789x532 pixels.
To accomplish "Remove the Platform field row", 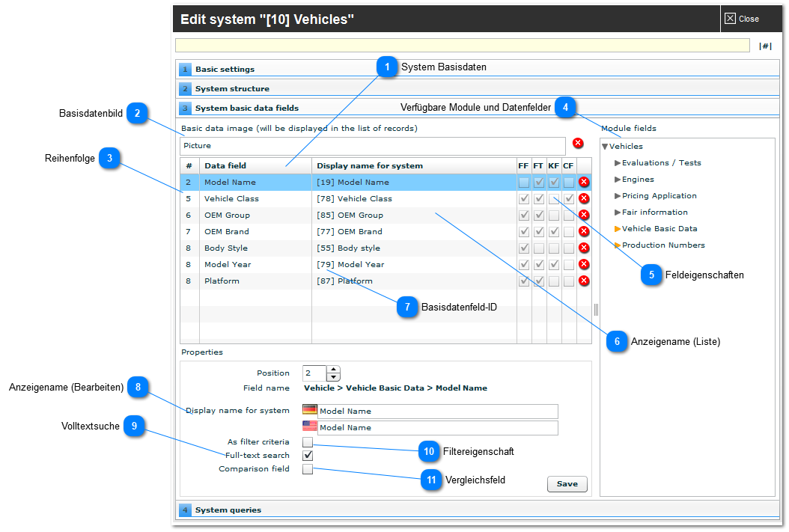I will (x=584, y=281).
